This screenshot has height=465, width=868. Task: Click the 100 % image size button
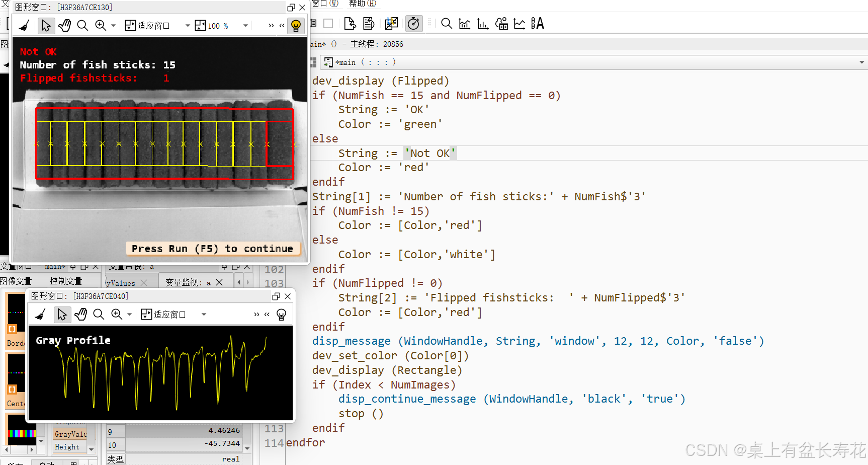tap(212, 26)
